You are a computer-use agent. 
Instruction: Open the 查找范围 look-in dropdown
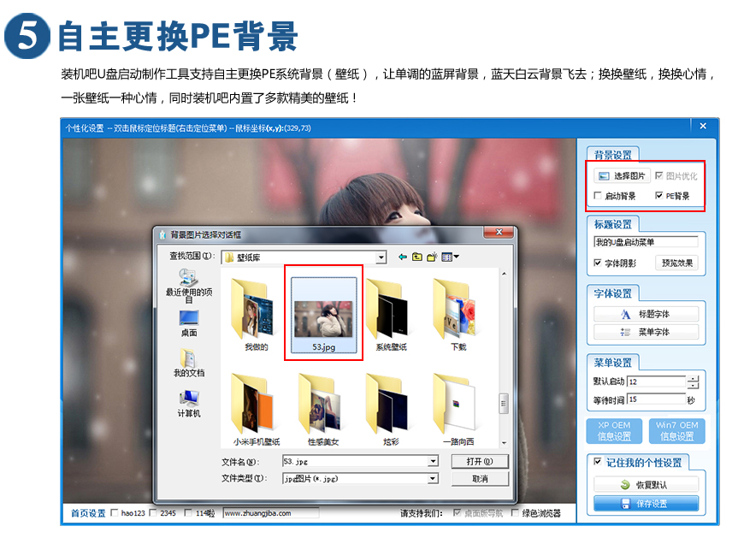click(x=381, y=257)
